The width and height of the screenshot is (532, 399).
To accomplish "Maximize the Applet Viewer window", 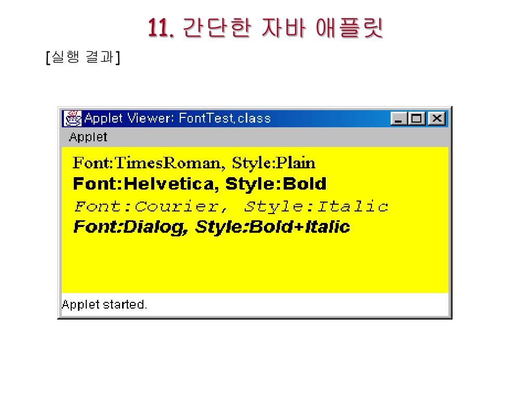I will point(417,119).
